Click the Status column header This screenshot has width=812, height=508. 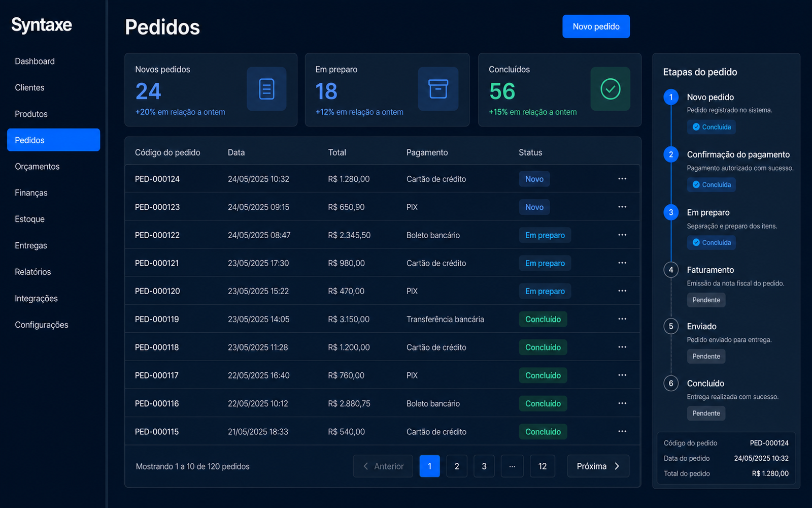[530, 152]
